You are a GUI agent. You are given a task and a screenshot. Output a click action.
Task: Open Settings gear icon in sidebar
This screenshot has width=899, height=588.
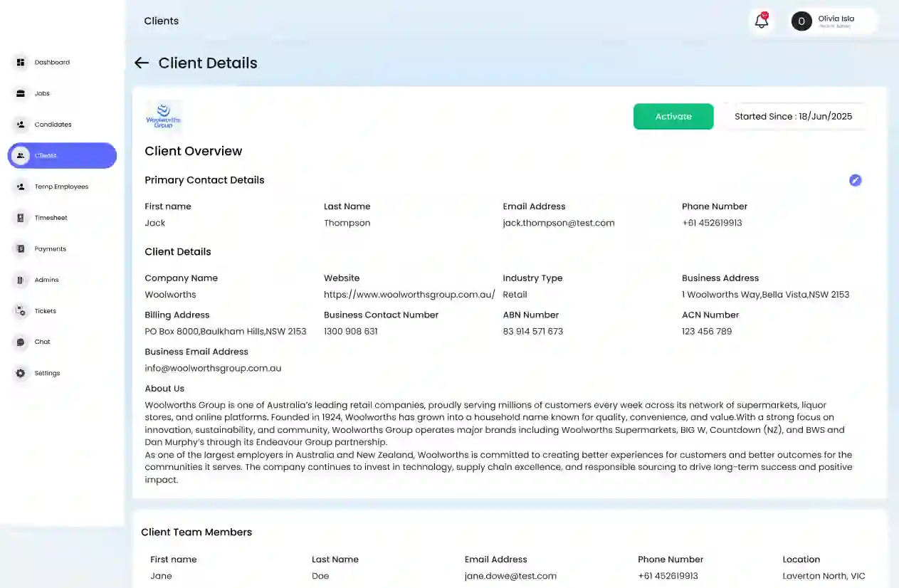[21, 373]
